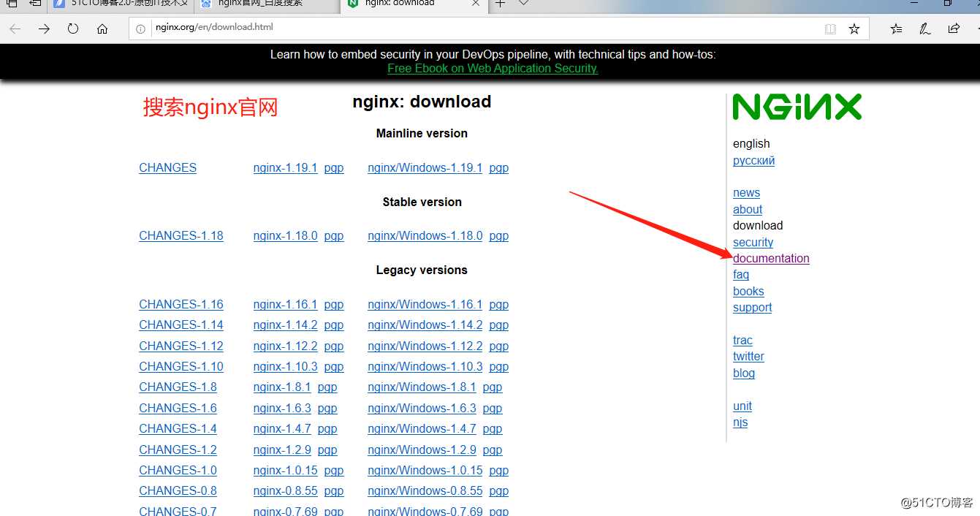Download nginx-1.16.1 legacy source

tap(285, 304)
